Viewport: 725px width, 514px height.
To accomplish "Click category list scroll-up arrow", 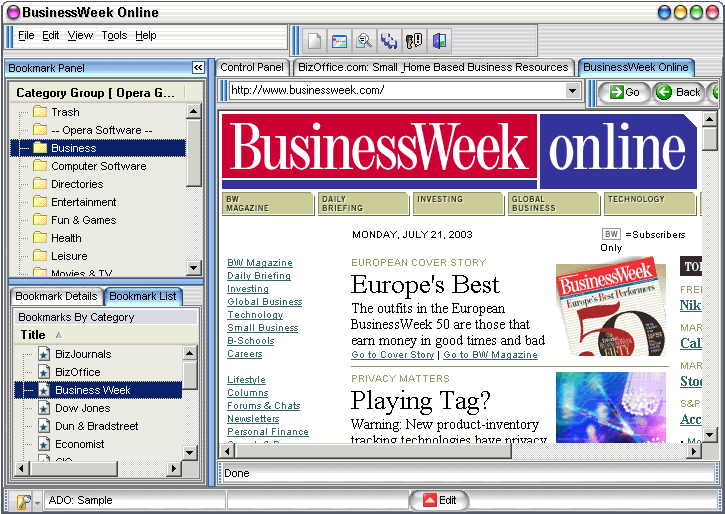I will pyautogui.click(x=193, y=111).
